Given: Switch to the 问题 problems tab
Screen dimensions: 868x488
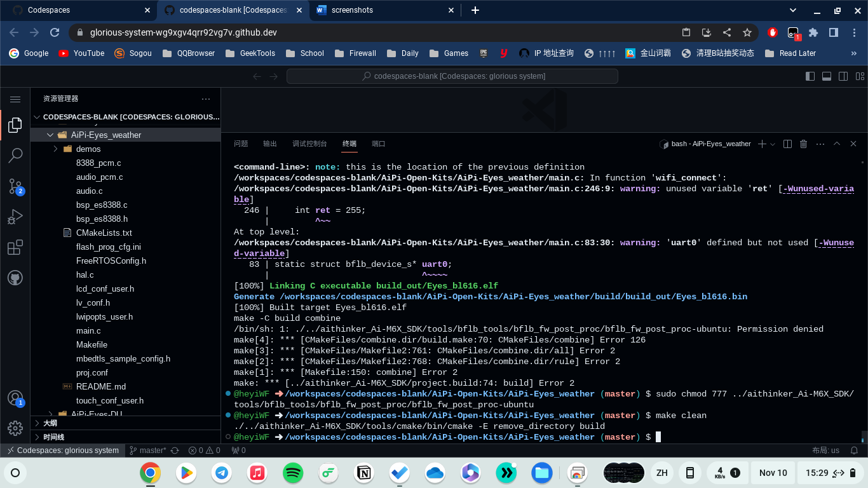Looking at the screenshot, I should 241,144.
